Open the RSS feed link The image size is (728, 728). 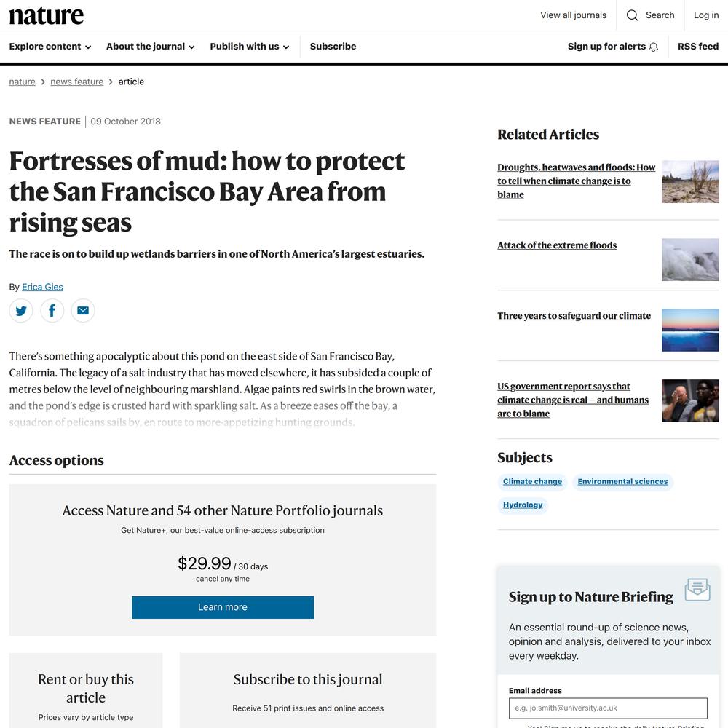[x=698, y=47]
